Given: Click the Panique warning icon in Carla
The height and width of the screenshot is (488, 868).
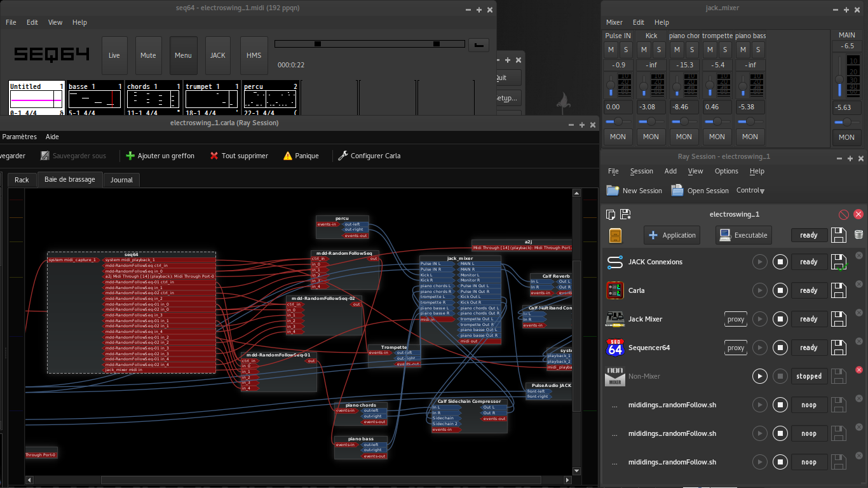Looking at the screenshot, I should pyautogui.click(x=288, y=156).
